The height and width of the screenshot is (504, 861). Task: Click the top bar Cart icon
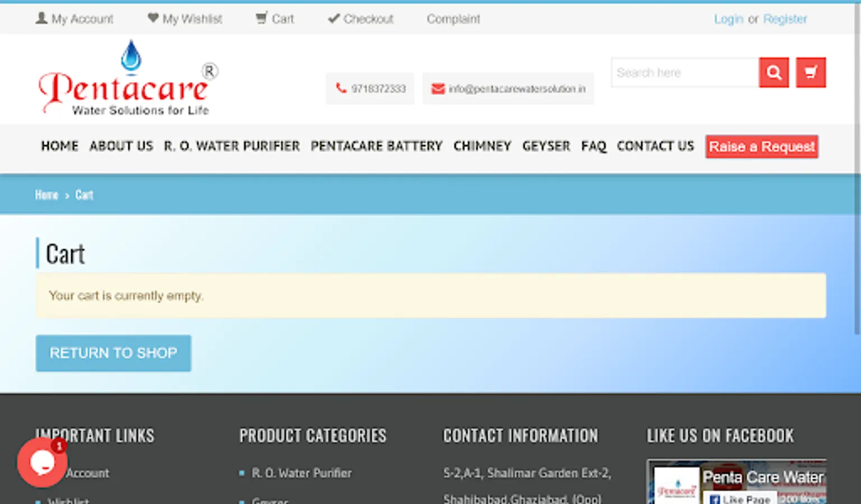(261, 18)
